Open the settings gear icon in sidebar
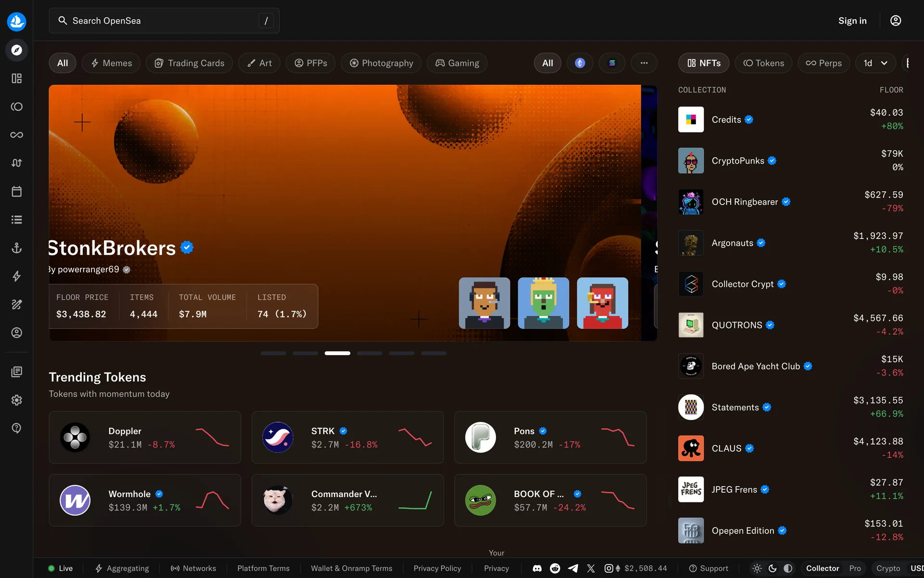This screenshot has height=578, width=924. [x=16, y=400]
